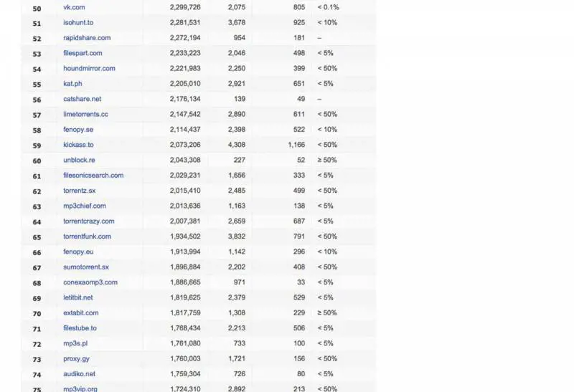Click the catshare.net domain
Screen dimensions: 574x392
tap(82, 99)
